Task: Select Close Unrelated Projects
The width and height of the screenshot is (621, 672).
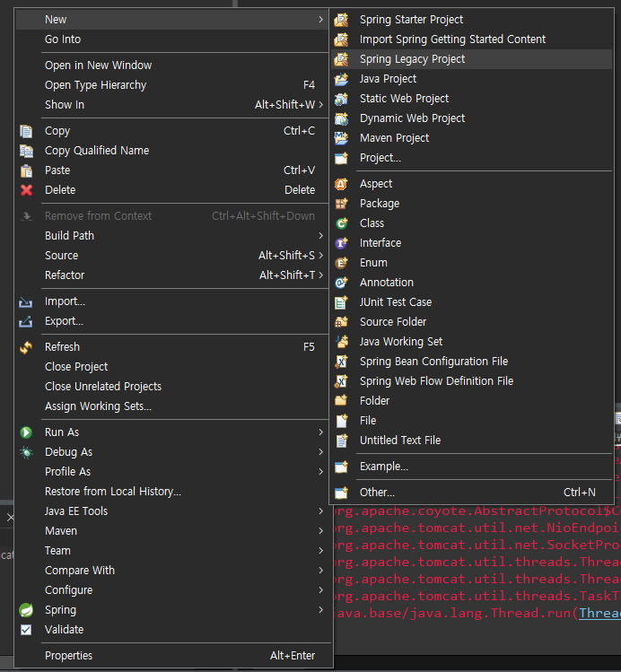Action: click(x=172, y=387)
